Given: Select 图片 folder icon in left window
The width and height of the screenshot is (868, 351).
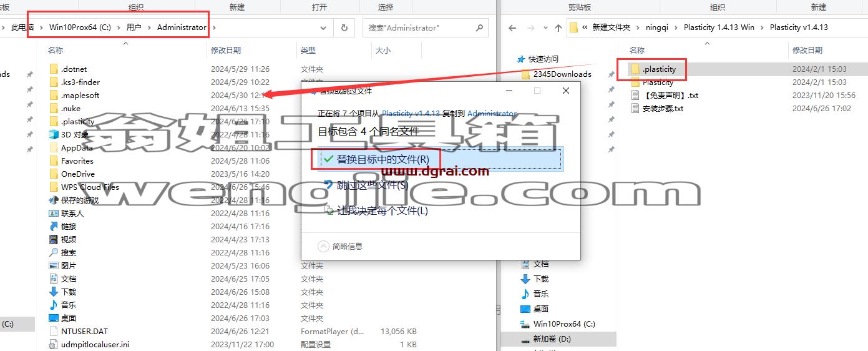Looking at the screenshot, I should pos(54,265).
